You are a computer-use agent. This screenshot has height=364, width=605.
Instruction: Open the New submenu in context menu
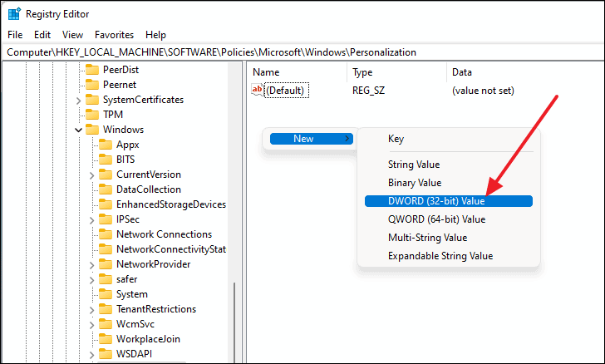pyautogui.click(x=312, y=139)
